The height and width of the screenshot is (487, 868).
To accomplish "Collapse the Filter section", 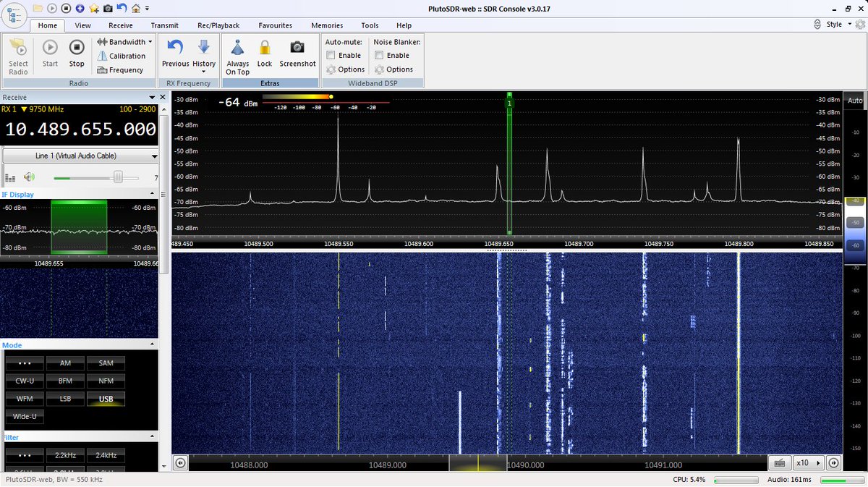I will tap(152, 438).
